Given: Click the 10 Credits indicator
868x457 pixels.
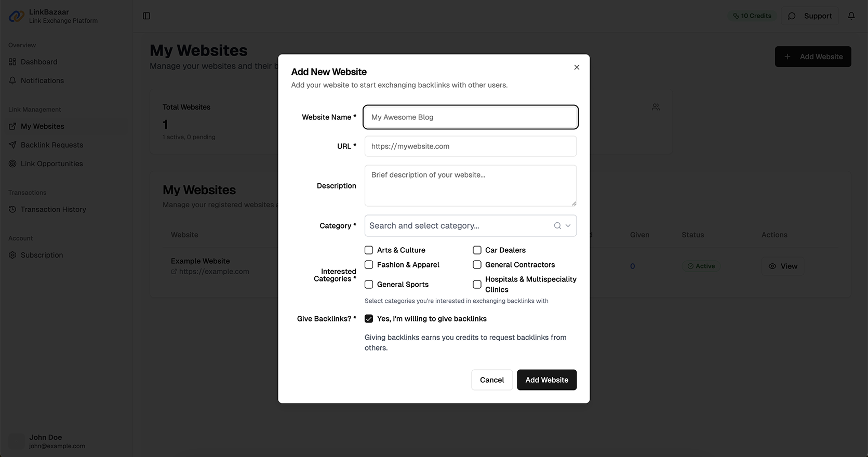Looking at the screenshot, I should [x=752, y=16].
